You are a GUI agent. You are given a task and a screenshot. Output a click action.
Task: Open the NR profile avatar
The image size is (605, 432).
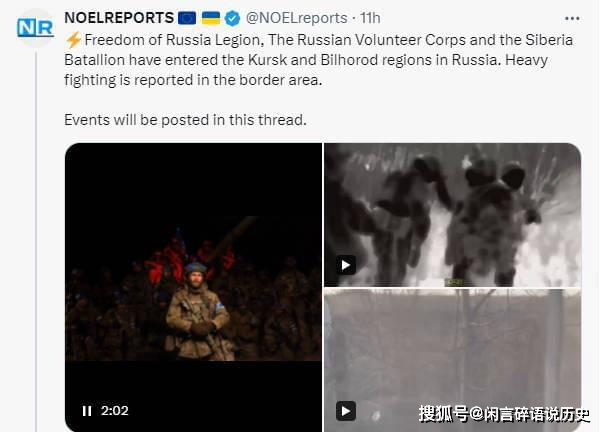35,28
